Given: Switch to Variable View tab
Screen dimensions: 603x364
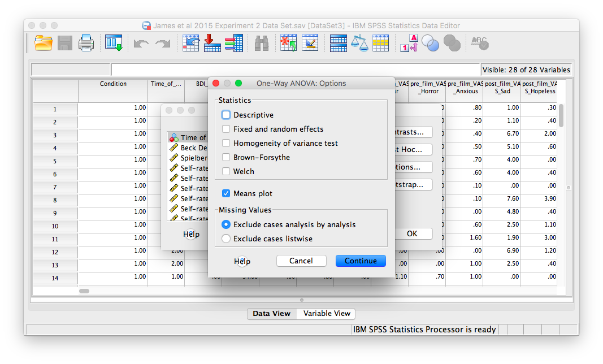Looking at the screenshot, I should click(x=327, y=313).
